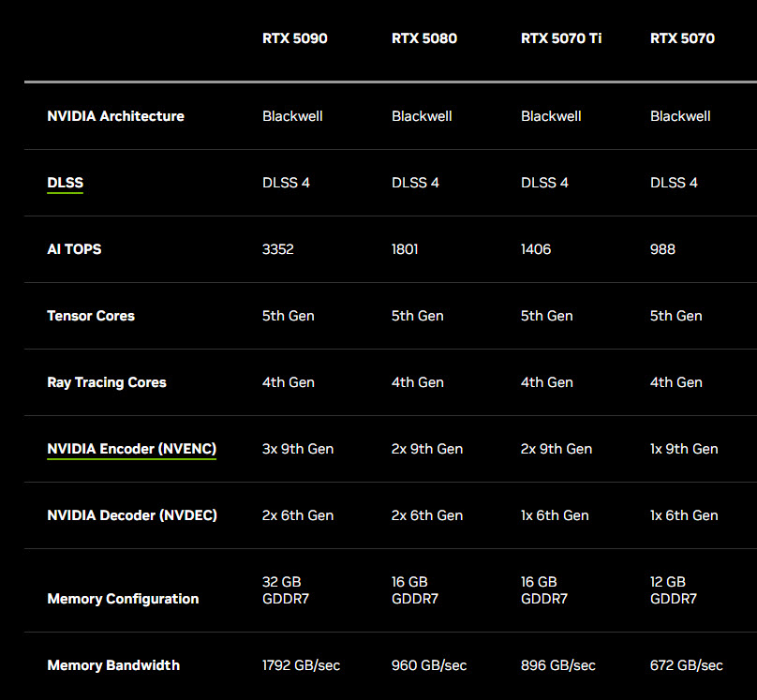The width and height of the screenshot is (757, 700).
Task: Click the NVIDIA Encoder (NVENC) link
Action: [131, 448]
